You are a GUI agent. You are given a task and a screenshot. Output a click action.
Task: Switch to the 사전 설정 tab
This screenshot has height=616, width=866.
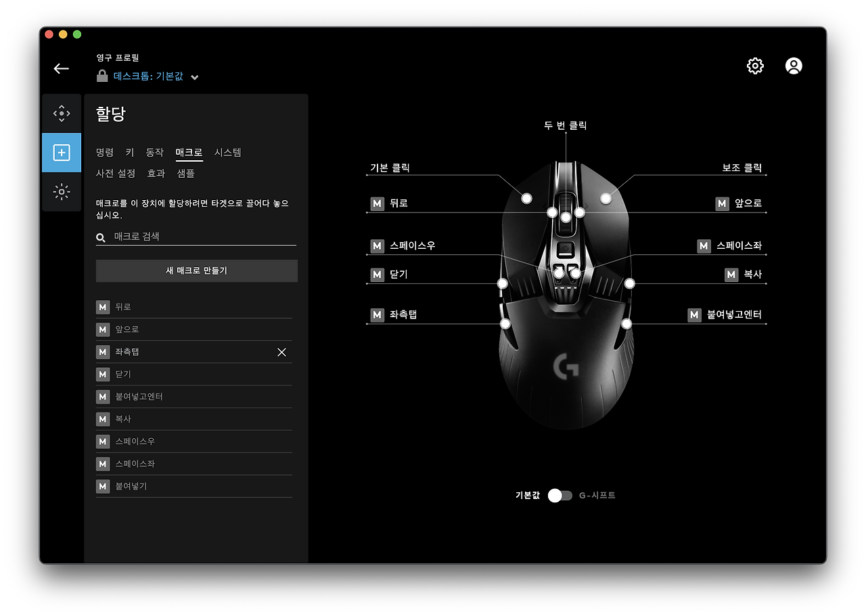(116, 174)
